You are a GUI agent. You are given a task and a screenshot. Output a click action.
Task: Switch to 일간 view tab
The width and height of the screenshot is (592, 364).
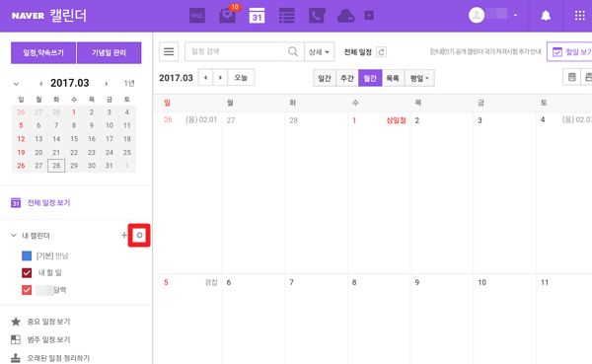click(x=325, y=78)
